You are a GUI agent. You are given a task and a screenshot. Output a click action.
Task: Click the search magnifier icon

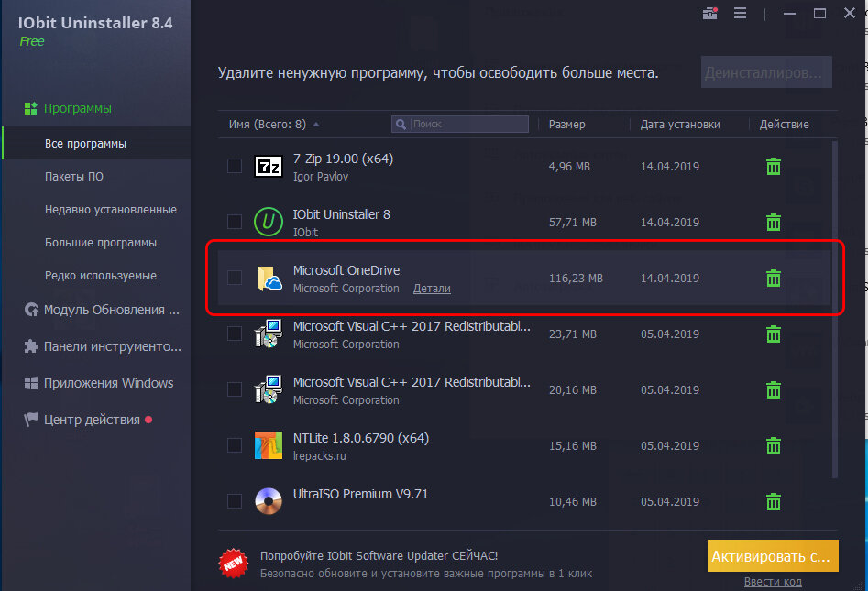click(401, 125)
